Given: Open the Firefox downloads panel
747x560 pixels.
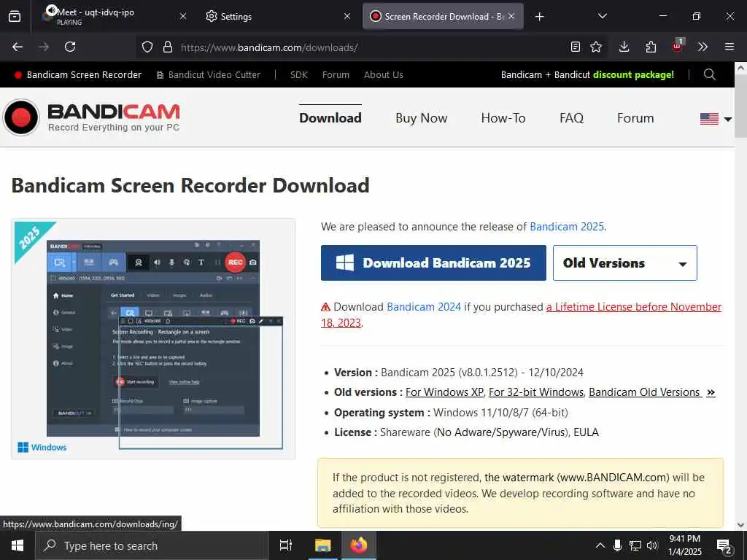Looking at the screenshot, I should click(x=624, y=47).
